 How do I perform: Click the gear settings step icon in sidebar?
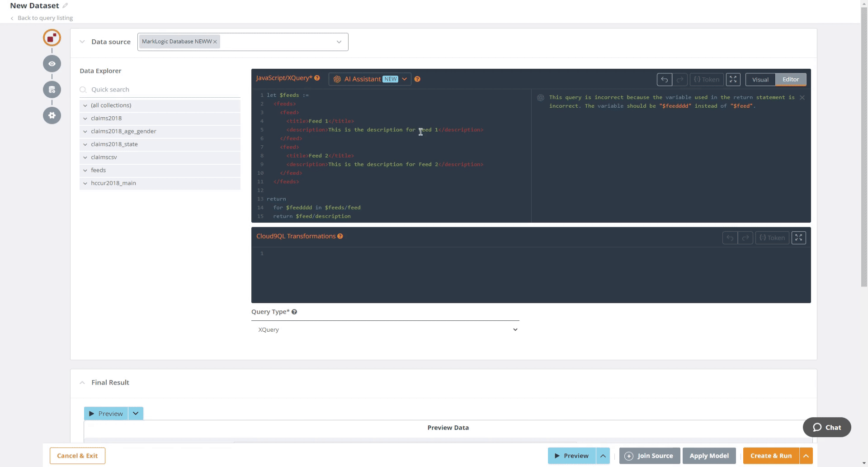pyautogui.click(x=52, y=115)
